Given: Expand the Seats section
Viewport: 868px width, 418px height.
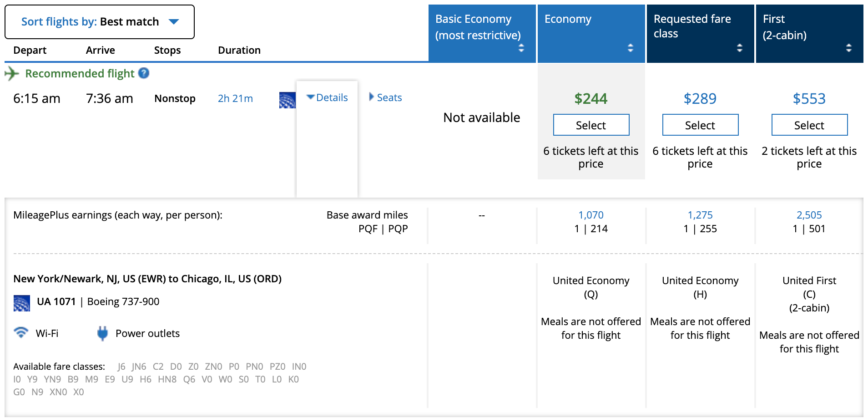Looking at the screenshot, I should [385, 97].
